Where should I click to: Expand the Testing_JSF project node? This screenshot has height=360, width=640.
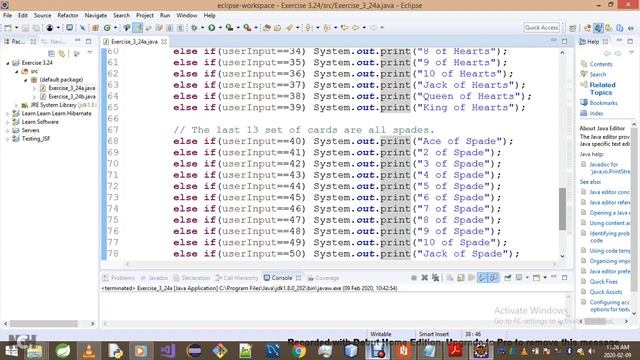click(7, 139)
